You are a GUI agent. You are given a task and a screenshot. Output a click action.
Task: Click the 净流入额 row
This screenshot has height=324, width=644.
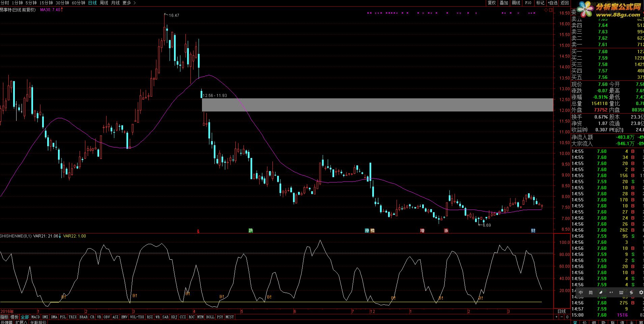click(x=607, y=137)
